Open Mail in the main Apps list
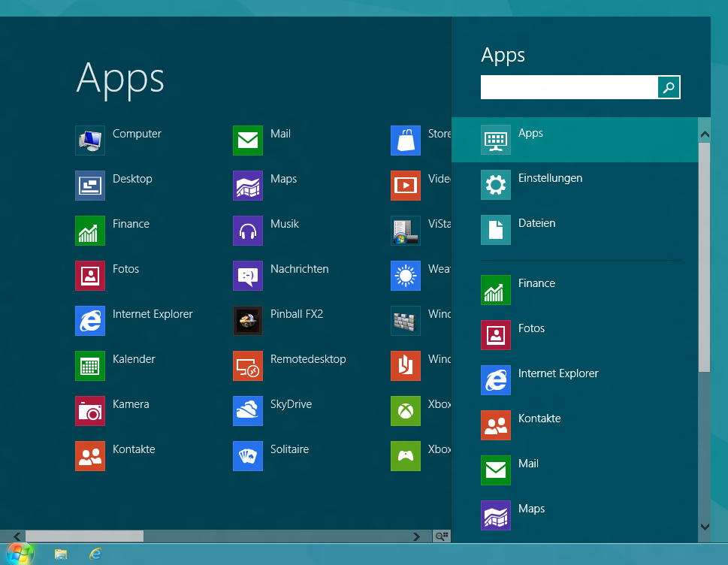Viewport: 728px width, 565px height. click(x=262, y=140)
